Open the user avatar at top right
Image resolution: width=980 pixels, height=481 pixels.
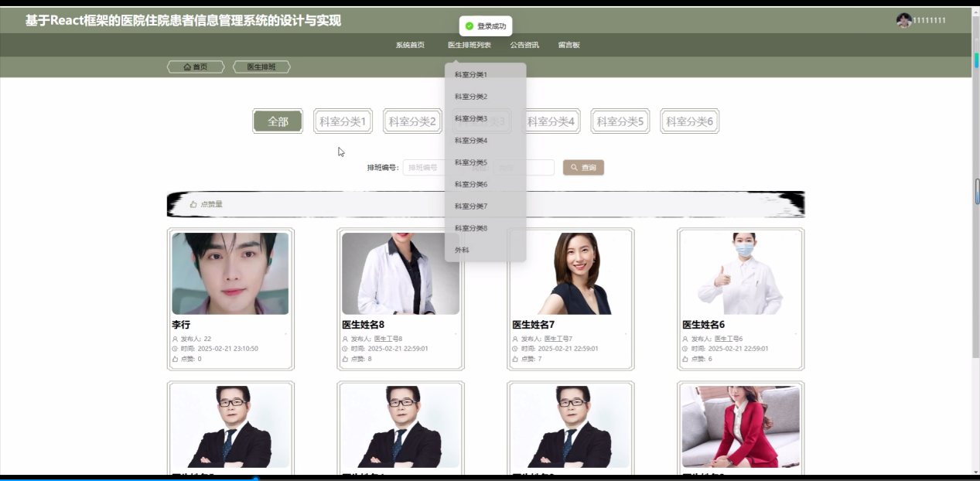pyautogui.click(x=903, y=20)
